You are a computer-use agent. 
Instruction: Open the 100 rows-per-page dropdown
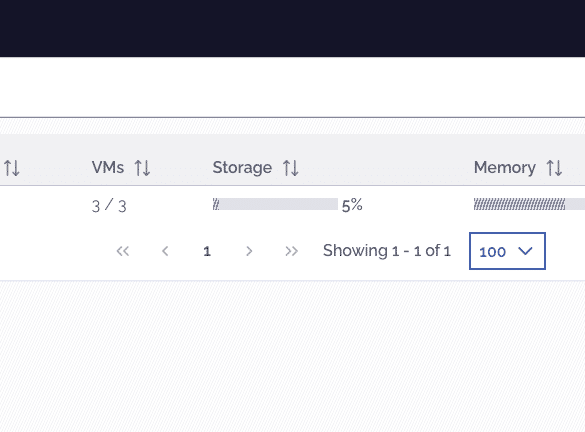(507, 251)
